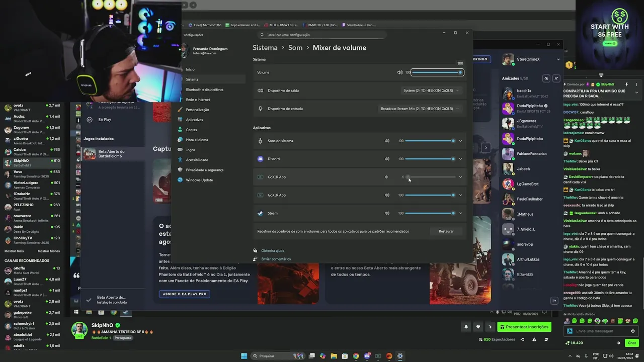
Task: Open Dispositivo de entrada dropdown
Action: click(420, 109)
